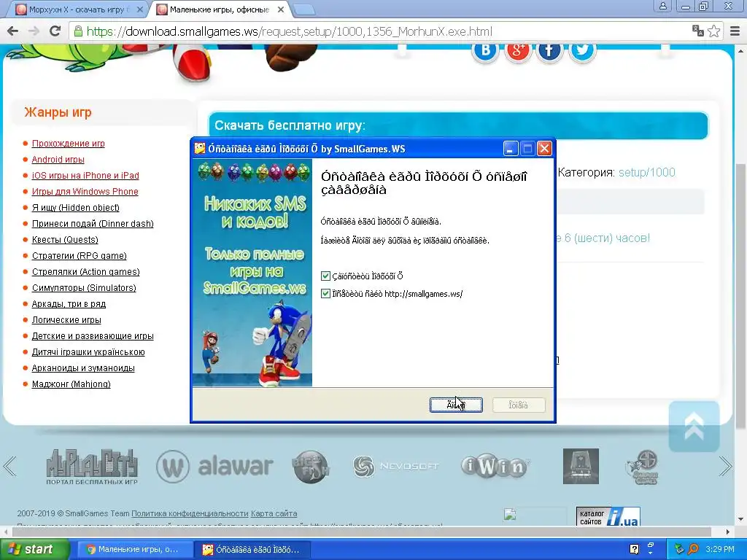Share via Google Plus icon
Viewport: 747px width, 560px height.
coord(518,50)
